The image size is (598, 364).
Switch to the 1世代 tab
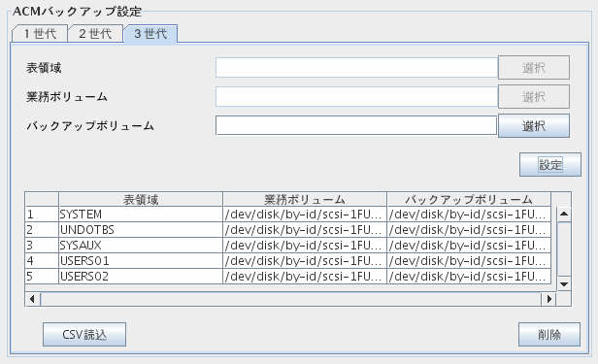(40, 34)
